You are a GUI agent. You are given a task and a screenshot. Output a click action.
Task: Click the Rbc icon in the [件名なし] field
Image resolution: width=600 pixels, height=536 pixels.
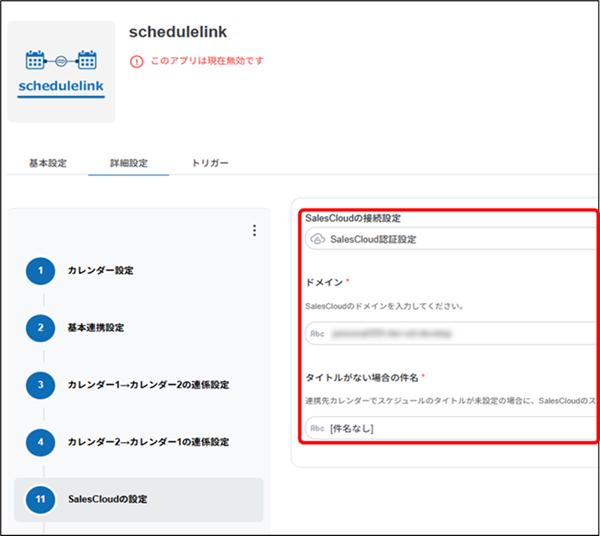pos(318,429)
